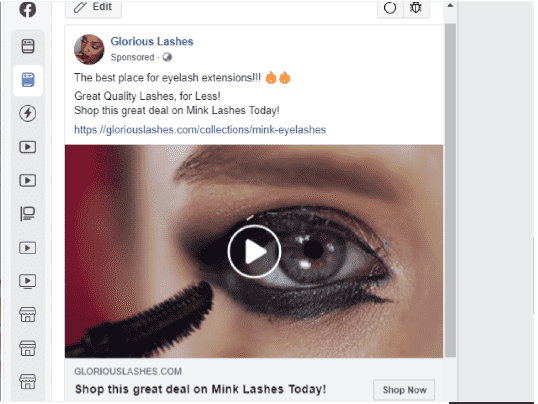This screenshot has width=538, height=404.
Task: Click the Glorious Lashes profile picture
Action: [x=89, y=49]
